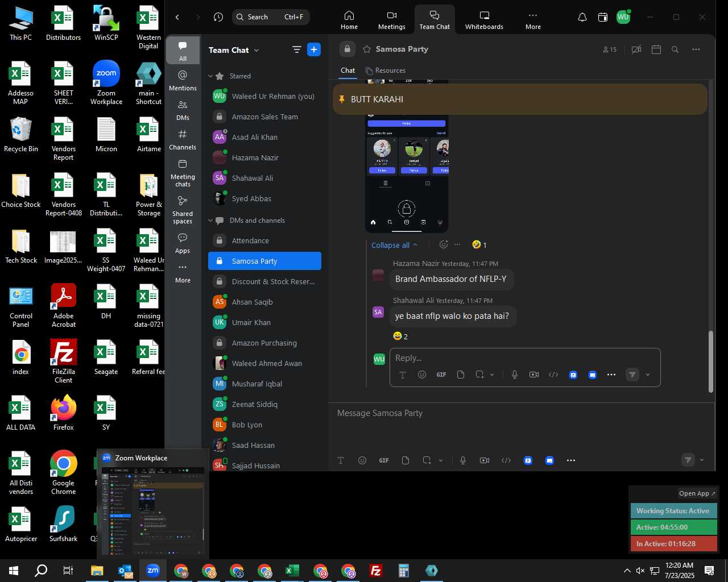Open the Home tab in Zoom
Screen dimensions: 728x582
coord(349,20)
